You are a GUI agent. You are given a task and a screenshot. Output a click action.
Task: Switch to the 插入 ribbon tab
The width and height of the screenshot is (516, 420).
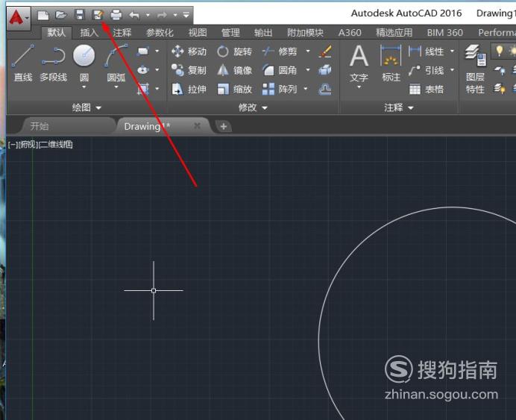pyautogui.click(x=89, y=33)
